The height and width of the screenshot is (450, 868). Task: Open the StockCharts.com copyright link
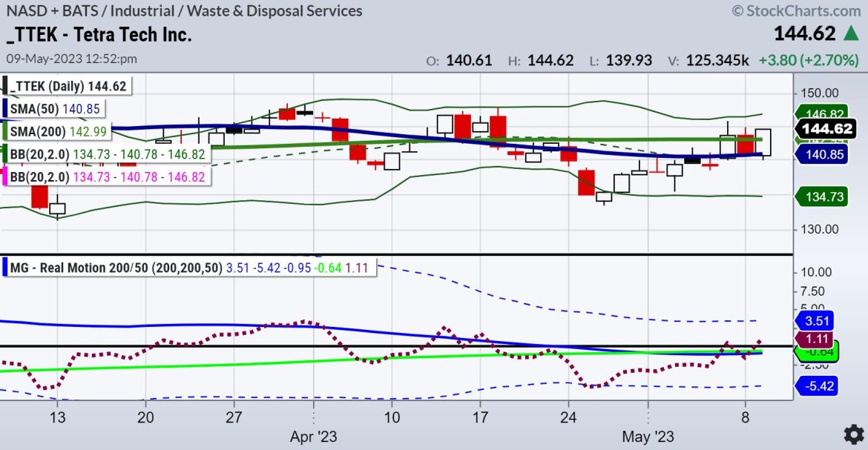click(x=796, y=10)
